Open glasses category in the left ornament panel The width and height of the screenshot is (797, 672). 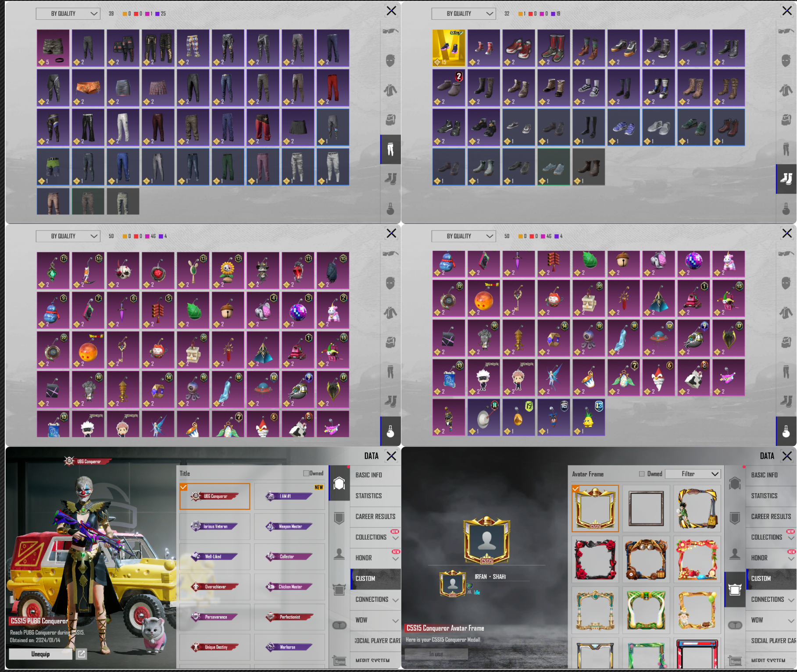390,253
